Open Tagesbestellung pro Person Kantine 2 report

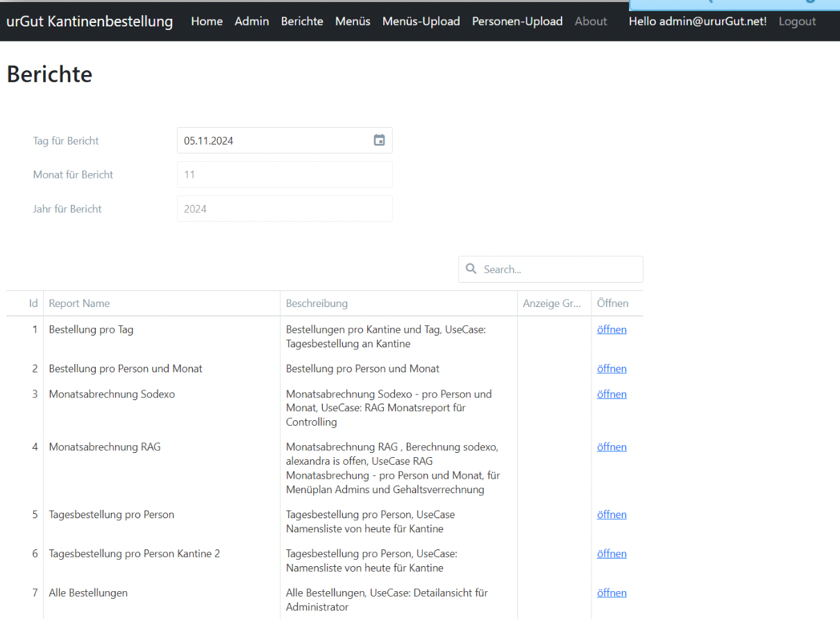click(x=612, y=554)
